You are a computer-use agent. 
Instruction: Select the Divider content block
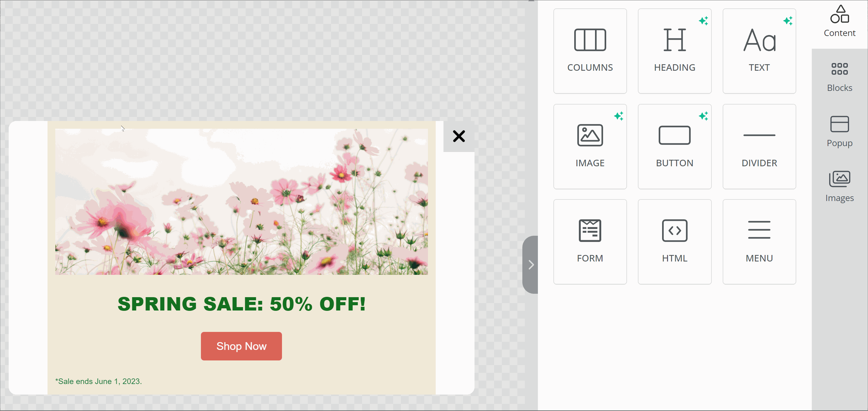tap(759, 146)
